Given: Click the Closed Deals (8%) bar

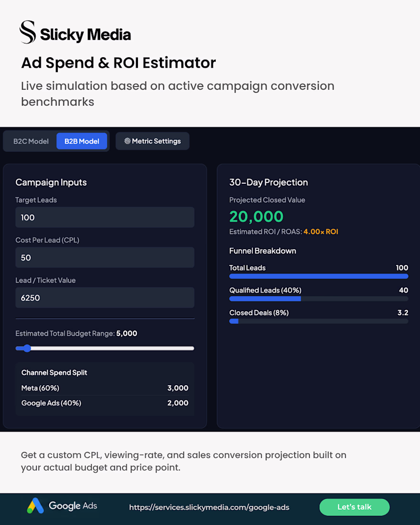Looking at the screenshot, I should click(318, 321).
